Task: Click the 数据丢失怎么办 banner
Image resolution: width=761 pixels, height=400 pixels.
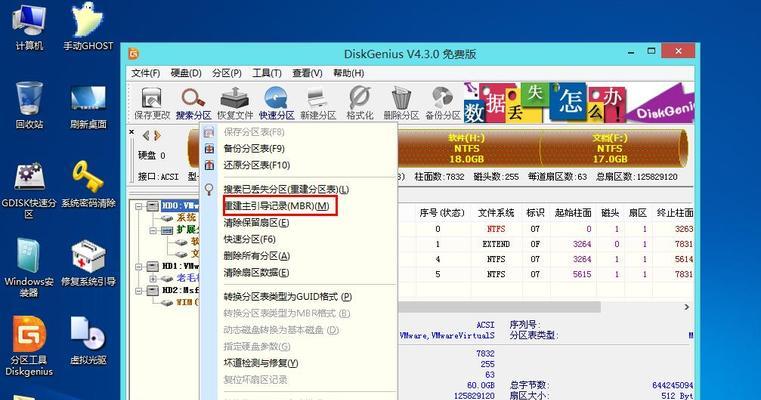Action: click(x=578, y=102)
